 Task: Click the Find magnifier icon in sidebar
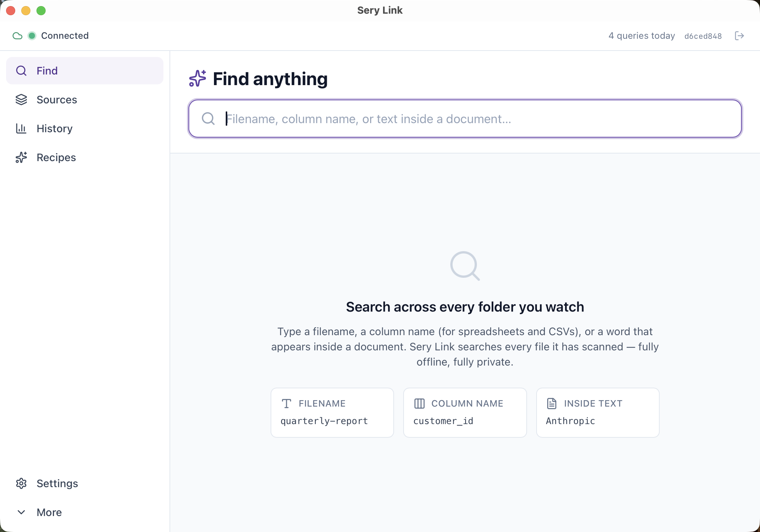tap(21, 71)
